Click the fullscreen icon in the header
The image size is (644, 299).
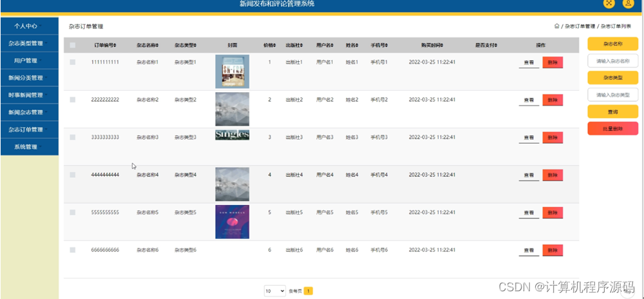click(x=609, y=3)
